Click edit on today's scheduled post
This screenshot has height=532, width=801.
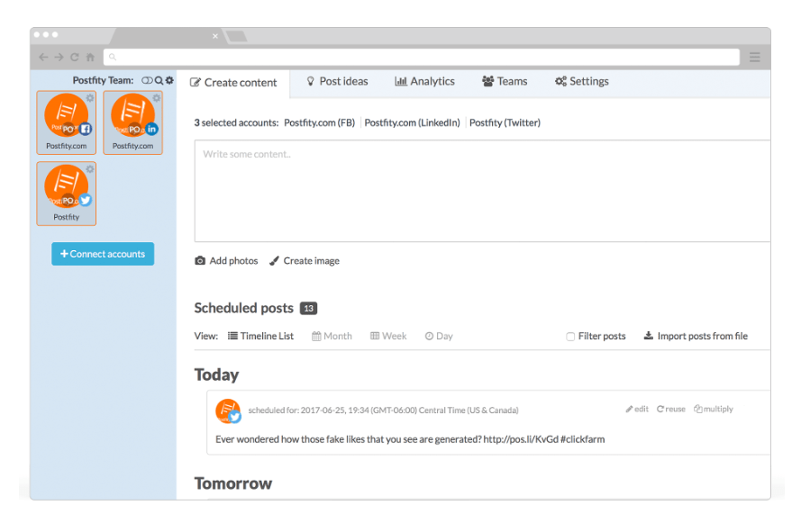click(x=637, y=409)
